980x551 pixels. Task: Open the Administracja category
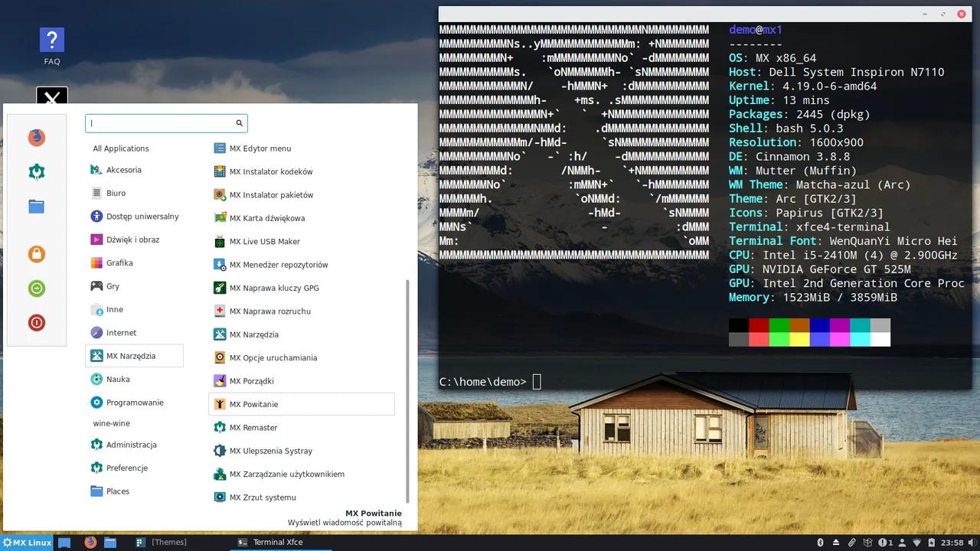134,445
